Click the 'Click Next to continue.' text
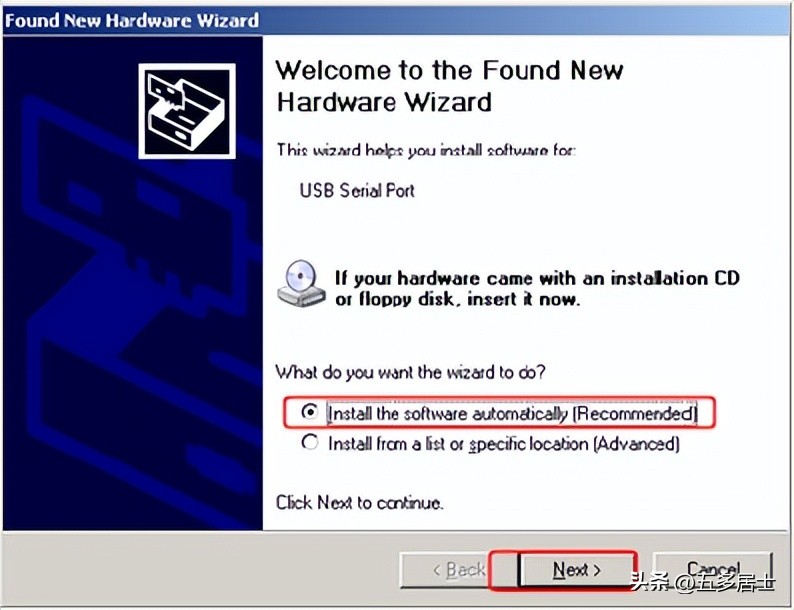The image size is (794, 610). coord(360,503)
